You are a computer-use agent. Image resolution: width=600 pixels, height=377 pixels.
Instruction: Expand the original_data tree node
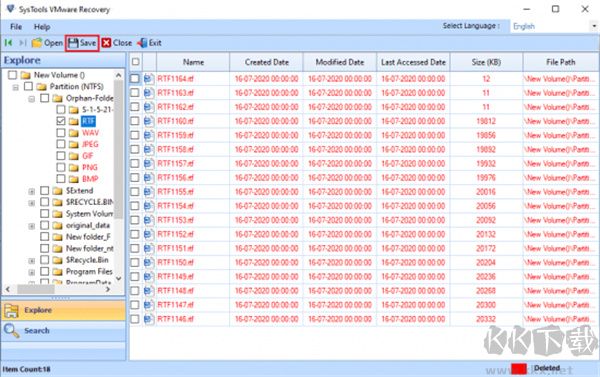click(32, 226)
